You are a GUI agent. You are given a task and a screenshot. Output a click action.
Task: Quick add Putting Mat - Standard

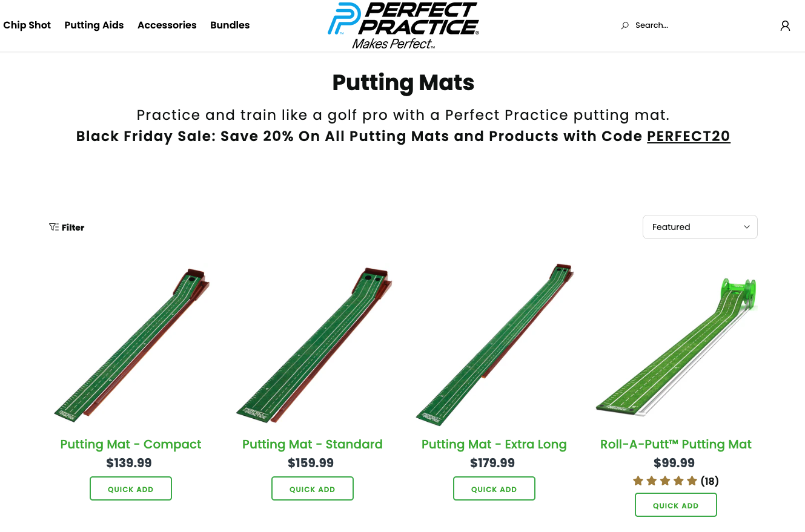[313, 488]
